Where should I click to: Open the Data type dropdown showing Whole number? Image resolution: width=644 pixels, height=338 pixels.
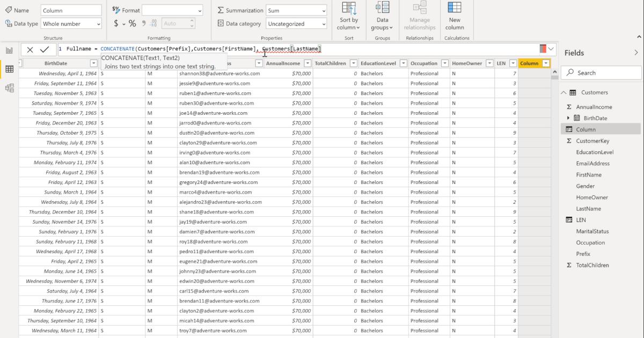pyautogui.click(x=71, y=23)
